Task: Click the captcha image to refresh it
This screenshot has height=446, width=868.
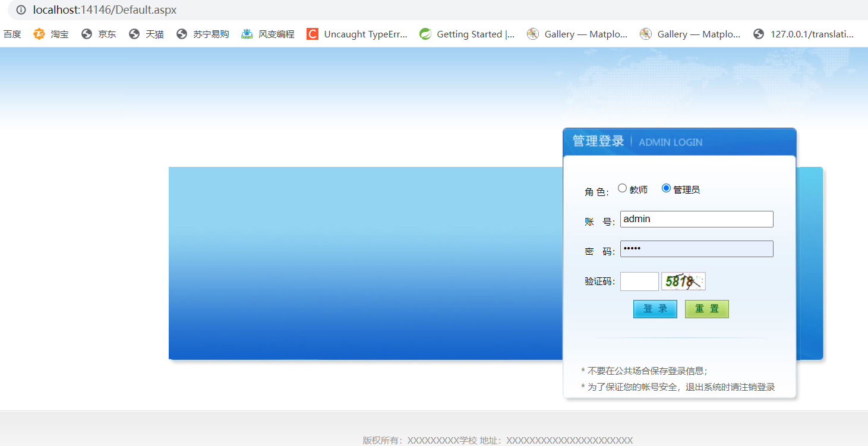Action: pos(683,280)
